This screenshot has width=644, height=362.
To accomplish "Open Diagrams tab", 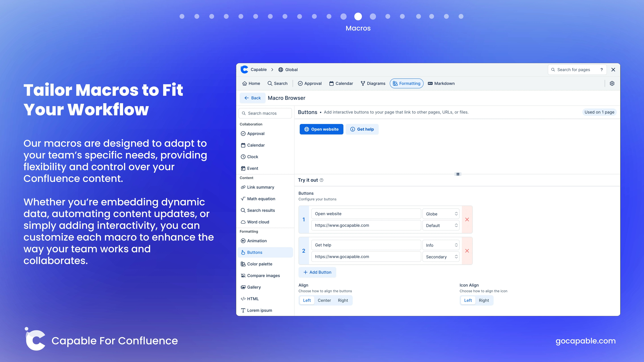I will pyautogui.click(x=373, y=83).
